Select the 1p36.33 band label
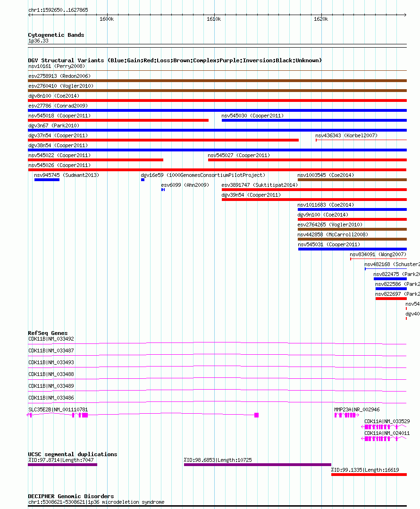Screen dimensions: 420x509 pyautogui.click(x=38, y=41)
